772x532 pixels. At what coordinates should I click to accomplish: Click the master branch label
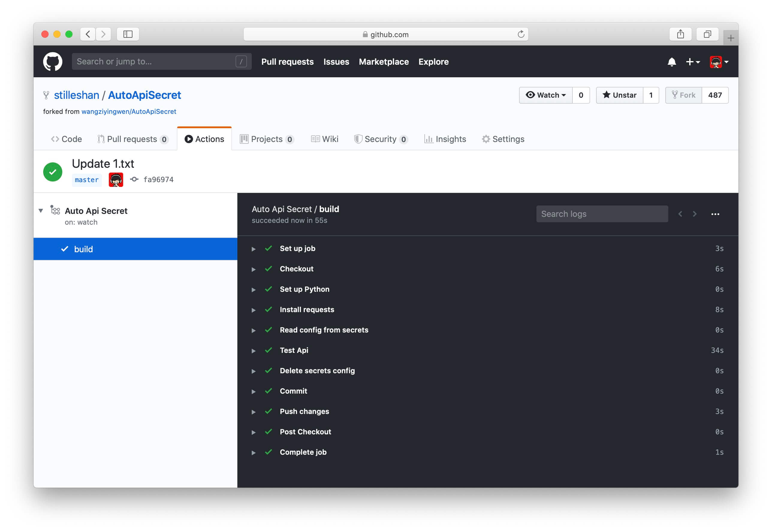tap(87, 180)
